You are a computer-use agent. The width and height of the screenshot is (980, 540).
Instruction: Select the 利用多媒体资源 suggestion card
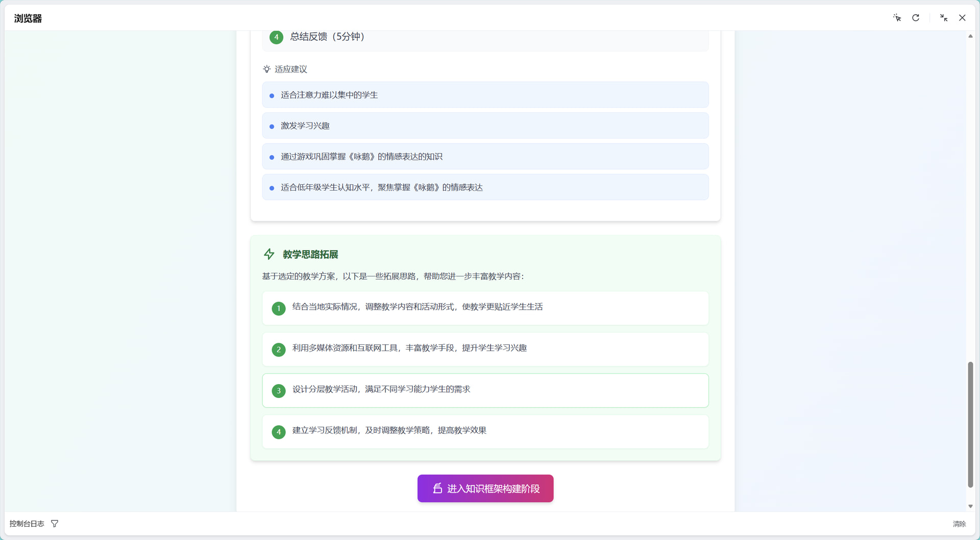(485, 349)
